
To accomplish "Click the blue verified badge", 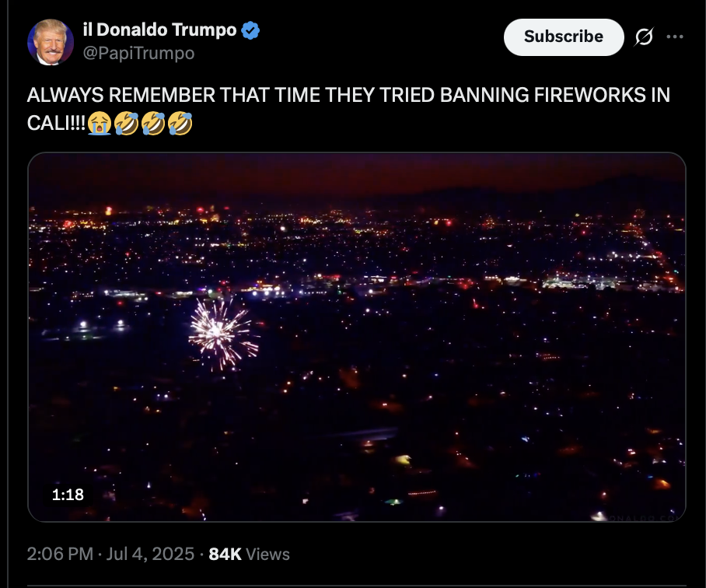I will 250,30.
